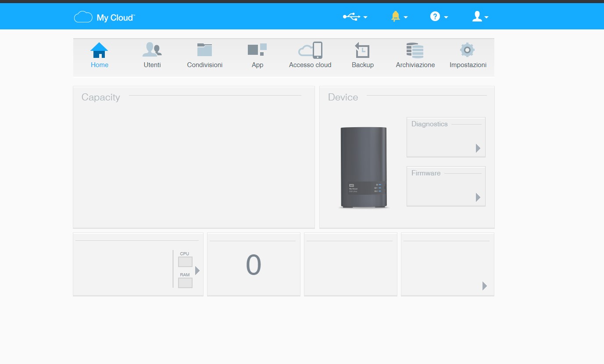Viewport: 604px width, 364px height.
Task: Expand the notifications dropdown arrow
Action: pos(406,18)
